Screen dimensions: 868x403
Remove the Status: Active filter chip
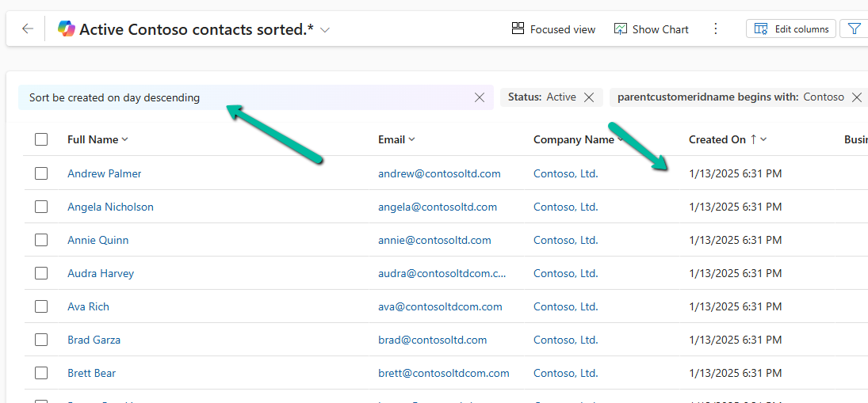(x=589, y=97)
